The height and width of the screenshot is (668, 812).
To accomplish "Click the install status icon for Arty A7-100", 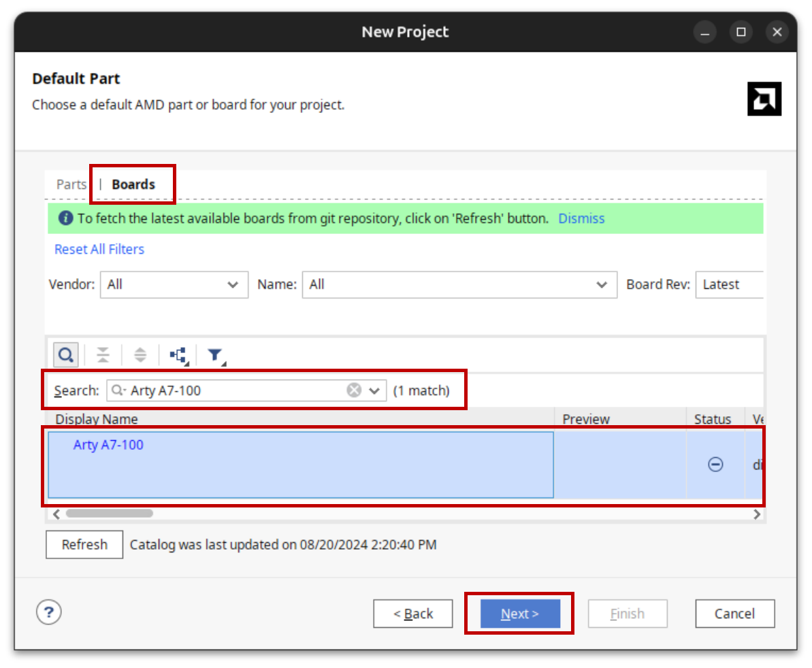I will [x=715, y=464].
